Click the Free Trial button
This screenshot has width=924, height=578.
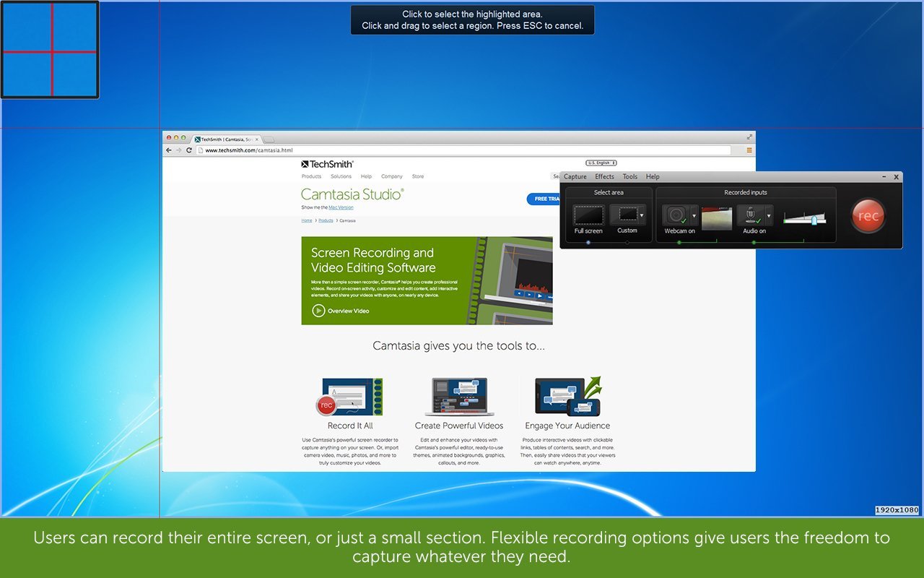coord(544,199)
